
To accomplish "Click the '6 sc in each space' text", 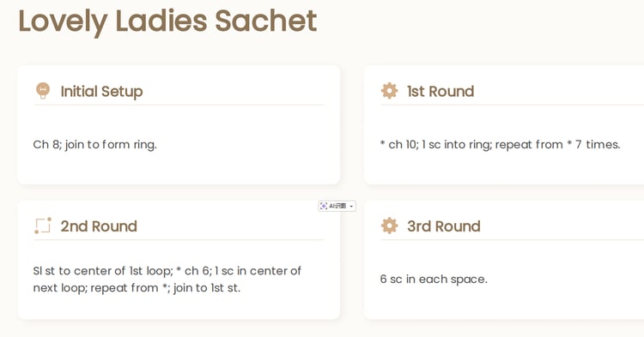I will 434,279.
